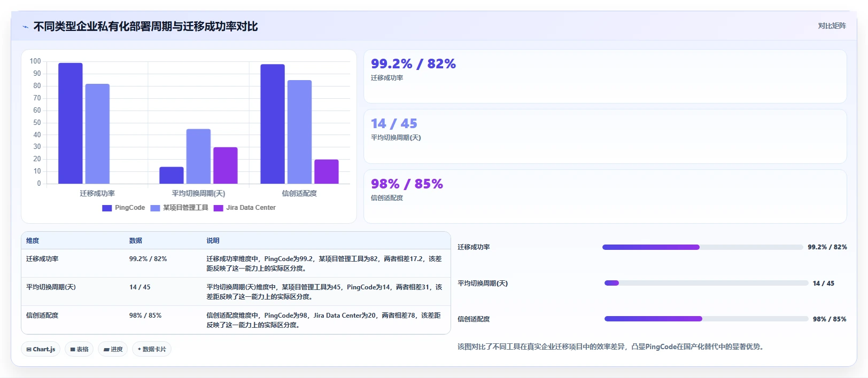Image resolution: width=868 pixels, height=378 pixels.
Task: Click description mentioning 两者相差78
Action: click(324, 320)
